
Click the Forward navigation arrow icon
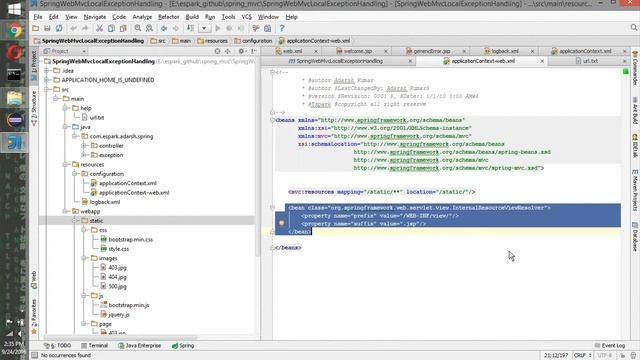pyautogui.click(x=176, y=28)
